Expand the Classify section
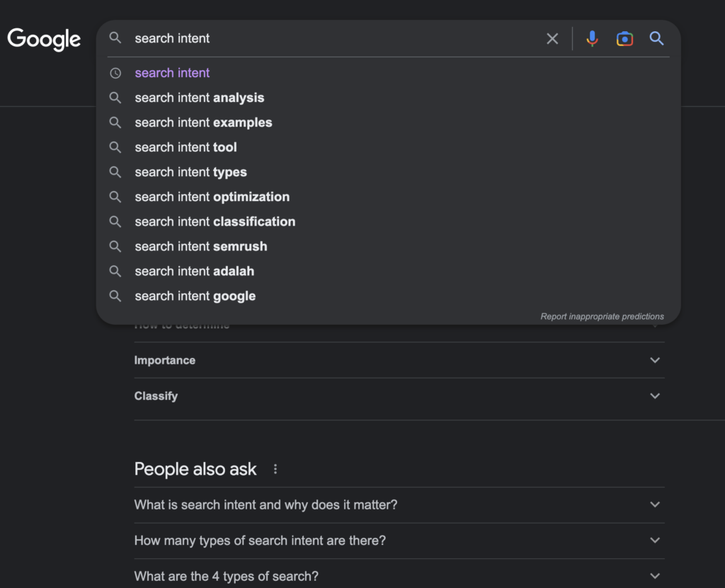725x588 pixels. [399, 396]
